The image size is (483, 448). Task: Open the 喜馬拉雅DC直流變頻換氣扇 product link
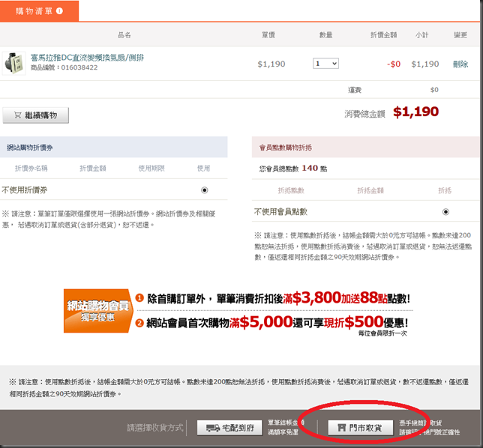87,58
